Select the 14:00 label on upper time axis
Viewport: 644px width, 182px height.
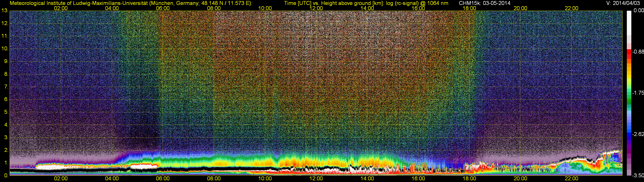point(367,8)
